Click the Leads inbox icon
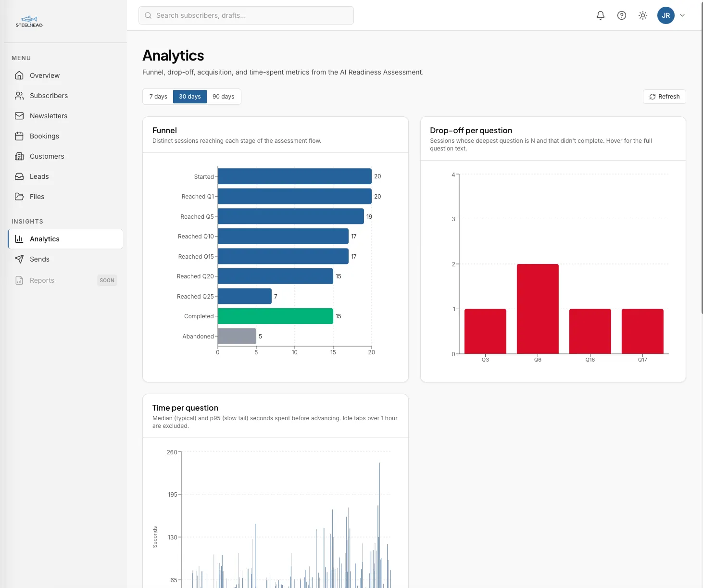The height and width of the screenshot is (588, 703). click(19, 176)
